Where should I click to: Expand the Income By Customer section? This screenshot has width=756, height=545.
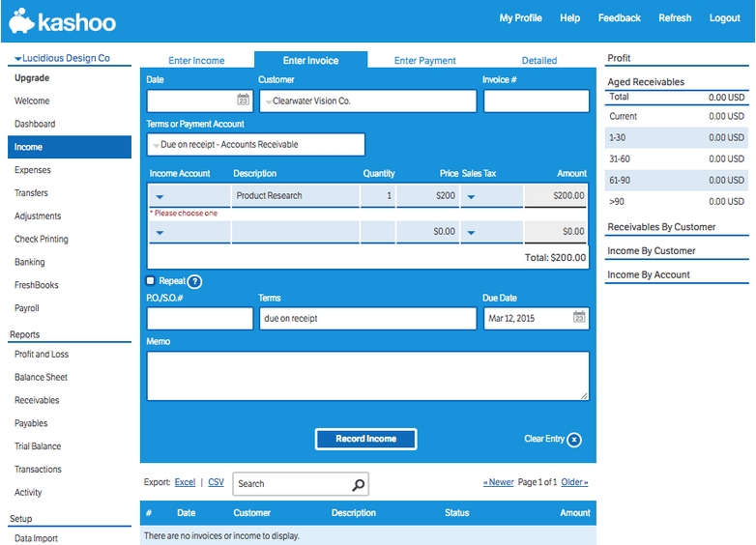tap(651, 251)
